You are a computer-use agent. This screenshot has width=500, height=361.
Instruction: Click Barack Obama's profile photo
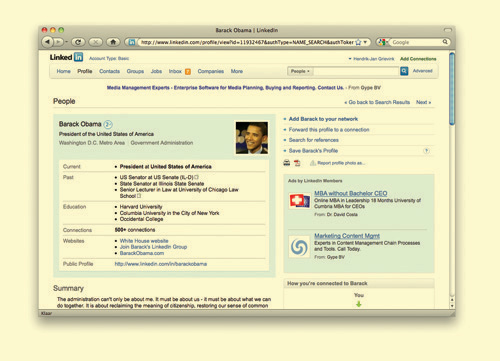pyautogui.click(x=252, y=138)
